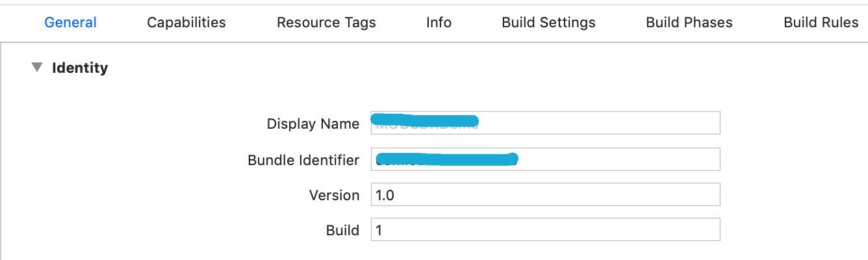Viewport: 868px width, 260px height.
Task: Go to the Info tab
Action: pos(439,22)
